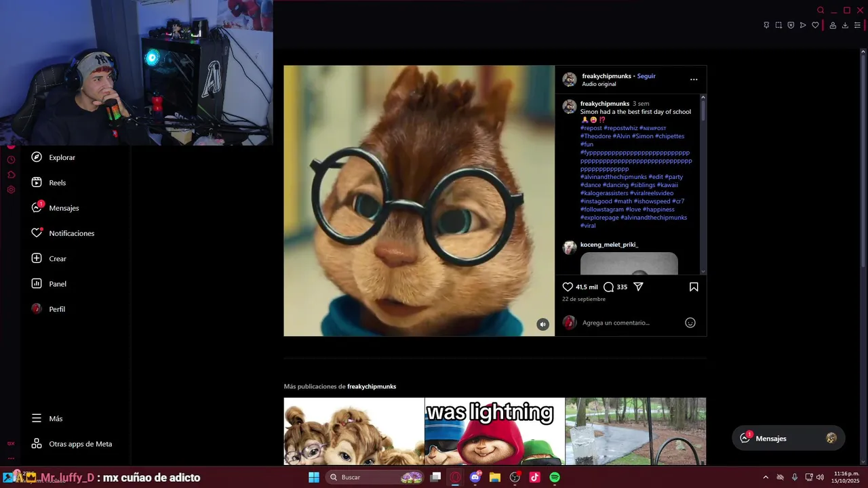Click the Agrega un comentario field

631,323
